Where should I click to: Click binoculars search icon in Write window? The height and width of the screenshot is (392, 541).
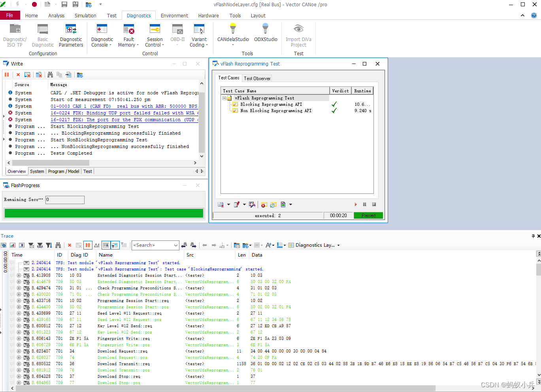pos(50,75)
